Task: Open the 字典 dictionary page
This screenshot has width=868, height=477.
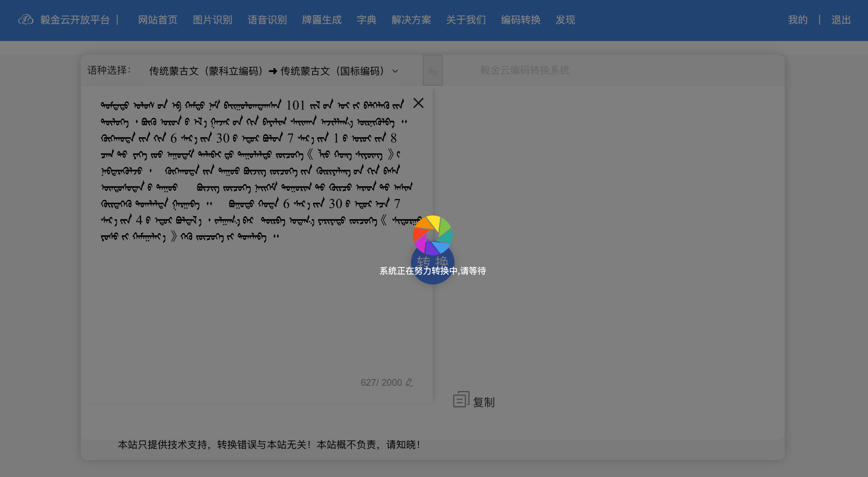Action: click(x=367, y=20)
